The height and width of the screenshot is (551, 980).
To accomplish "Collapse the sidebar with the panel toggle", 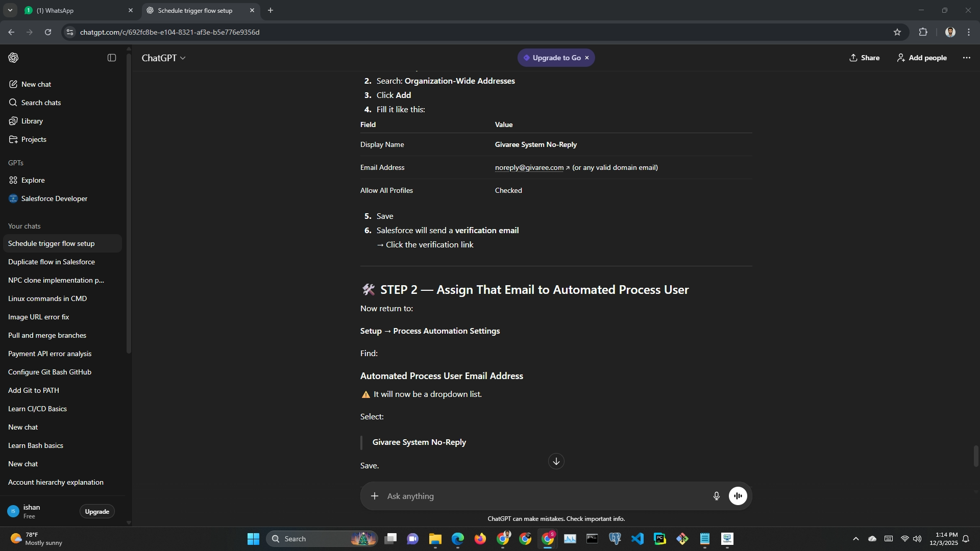I will click(112, 58).
